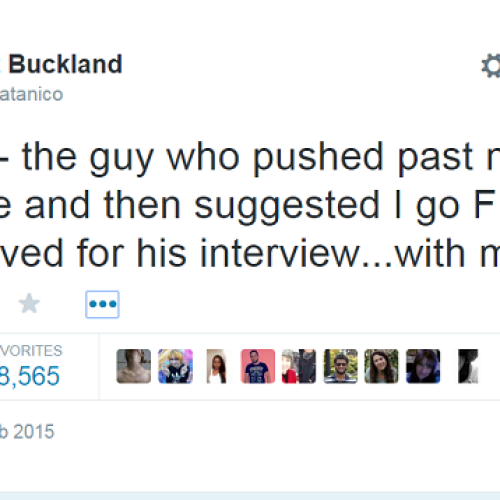This screenshot has width=500, height=500.
Task: Open the colorful anime blonde avatar
Action: click(175, 366)
